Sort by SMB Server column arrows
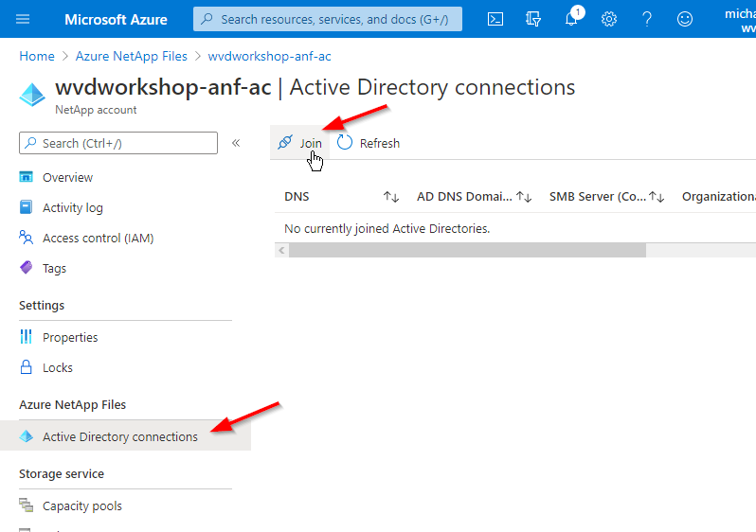This screenshot has width=756, height=532. [x=657, y=197]
